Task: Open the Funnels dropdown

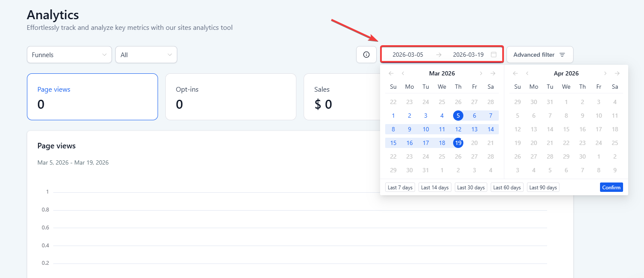Action: pos(69,55)
